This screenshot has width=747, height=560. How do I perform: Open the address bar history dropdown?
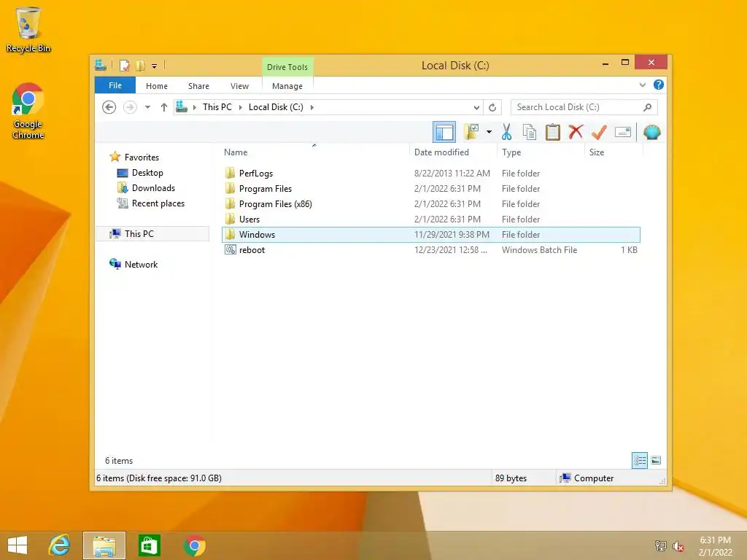point(476,108)
